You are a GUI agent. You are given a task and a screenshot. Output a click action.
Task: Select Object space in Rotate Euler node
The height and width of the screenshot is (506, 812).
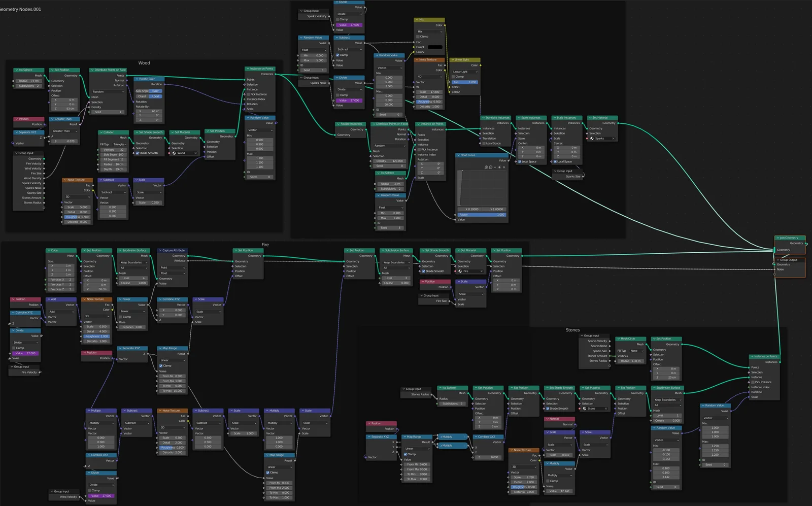[142, 96]
